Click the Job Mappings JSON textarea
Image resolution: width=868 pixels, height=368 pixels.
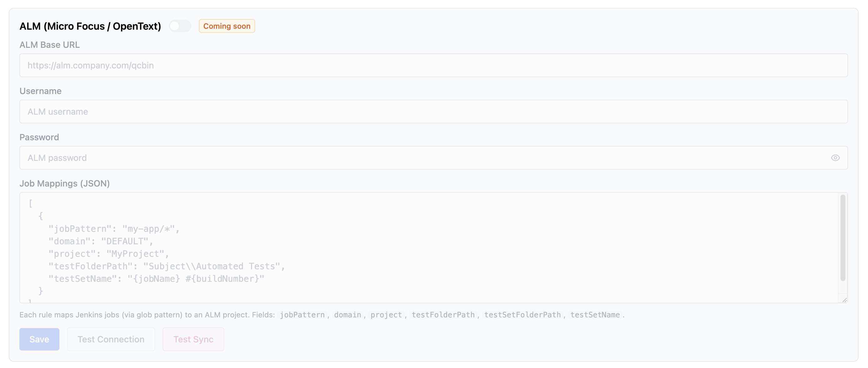[428, 247]
